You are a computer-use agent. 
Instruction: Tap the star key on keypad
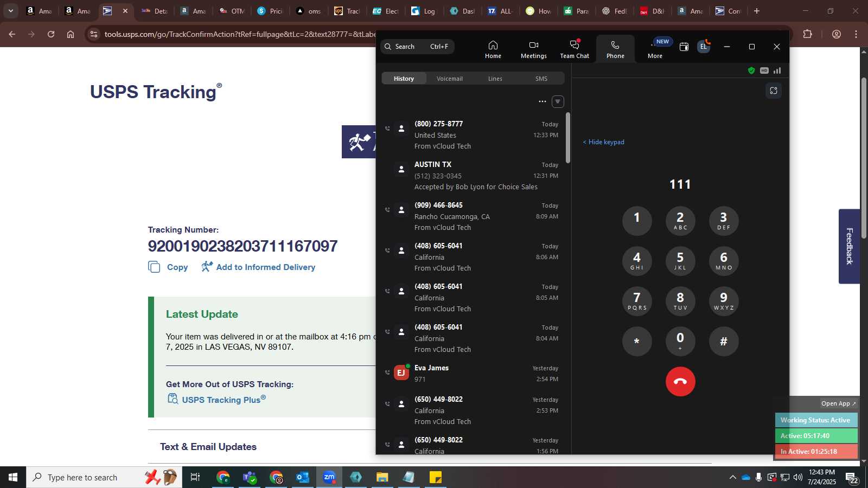pyautogui.click(x=637, y=341)
